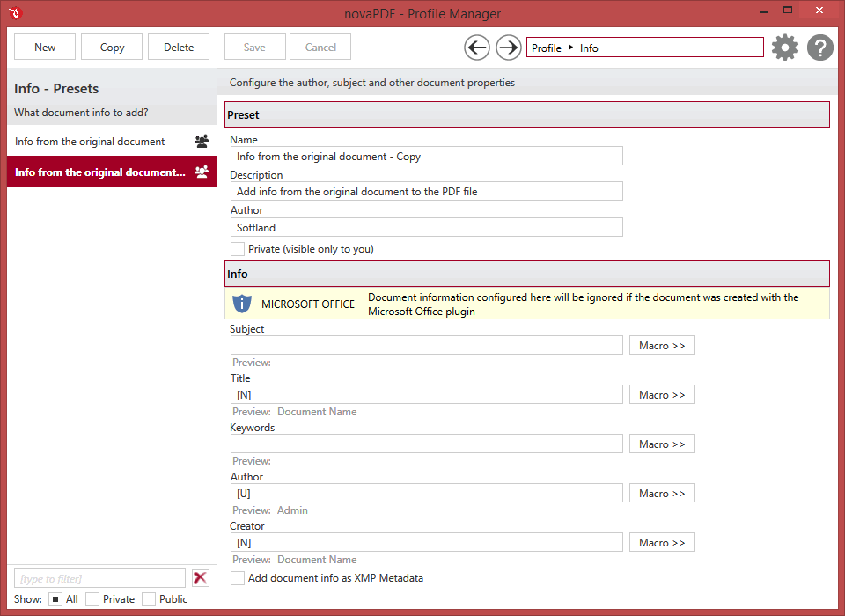Maximize the Profile Manager window
The image size is (845, 616).
click(x=788, y=11)
